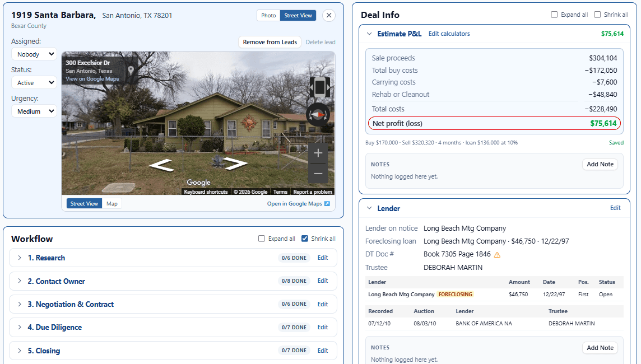Click the auction date 08/03/10 cell
The image size is (641, 364).
coord(425,323)
